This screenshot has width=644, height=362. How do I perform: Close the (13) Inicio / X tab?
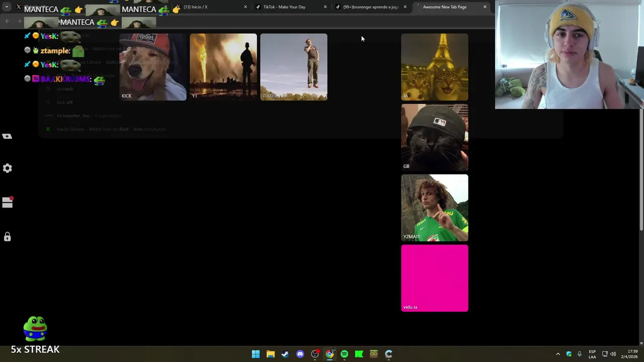(246, 7)
